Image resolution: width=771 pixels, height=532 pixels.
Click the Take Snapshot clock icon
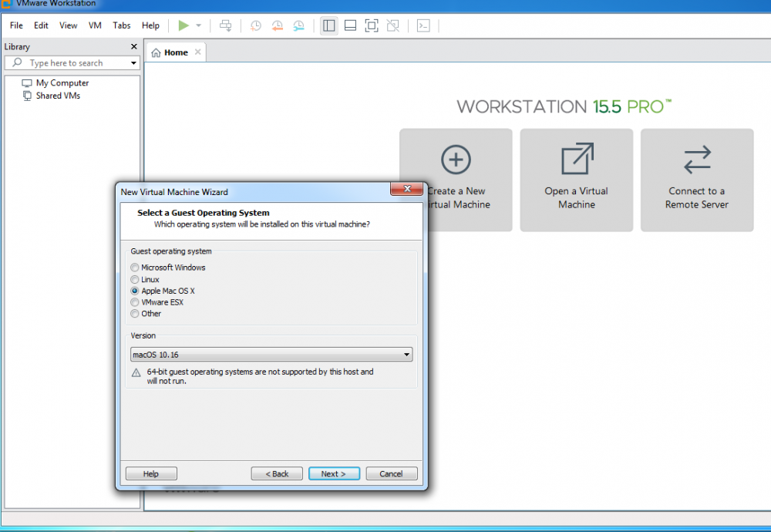tap(256, 25)
